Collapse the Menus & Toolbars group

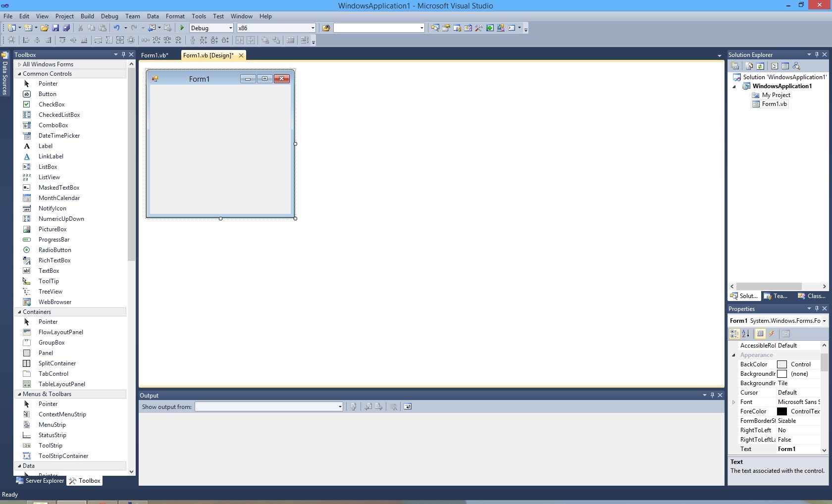coord(19,394)
